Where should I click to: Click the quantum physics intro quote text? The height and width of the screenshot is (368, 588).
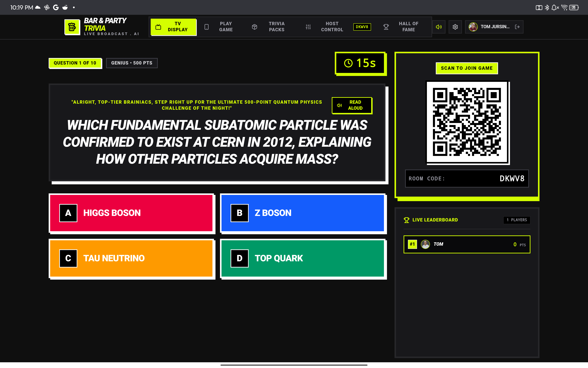click(x=197, y=105)
